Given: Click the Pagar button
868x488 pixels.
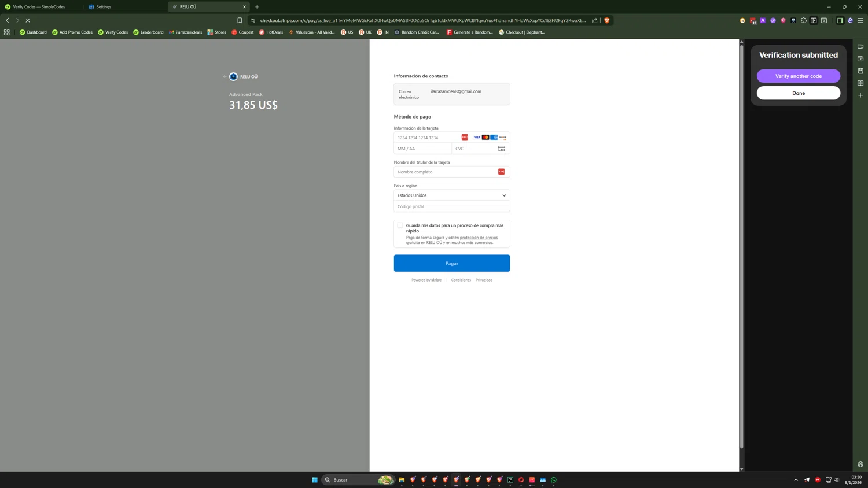Looking at the screenshot, I should [x=452, y=263].
